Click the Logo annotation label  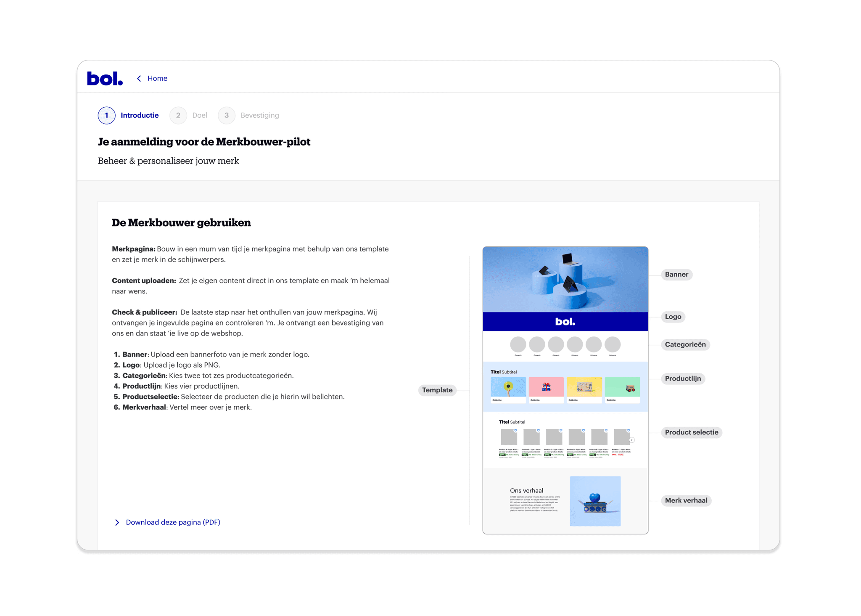tap(673, 317)
